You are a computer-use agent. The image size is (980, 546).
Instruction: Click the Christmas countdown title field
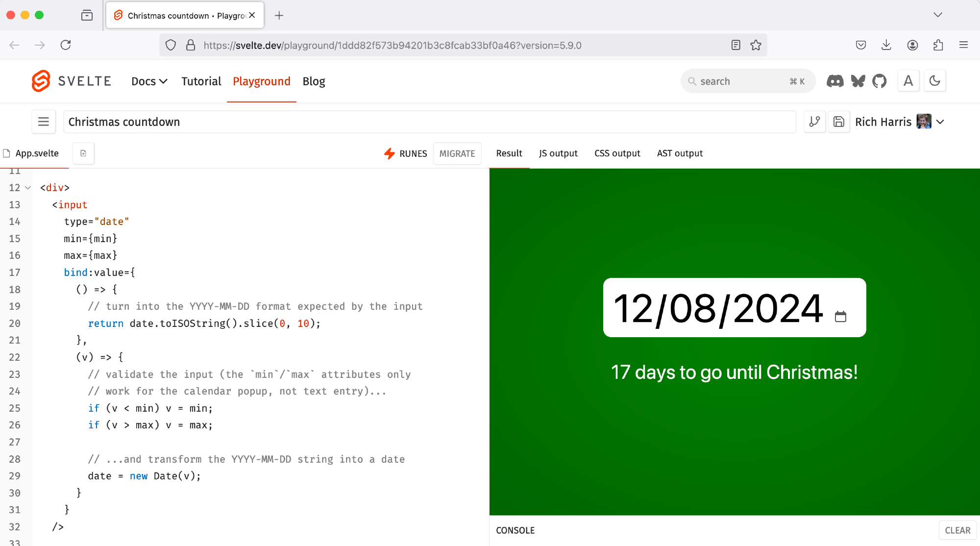point(429,122)
